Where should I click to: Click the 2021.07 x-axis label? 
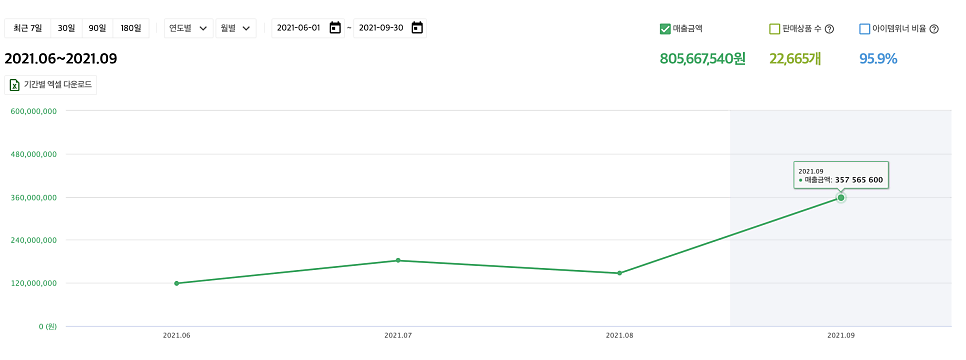pyautogui.click(x=398, y=336)
